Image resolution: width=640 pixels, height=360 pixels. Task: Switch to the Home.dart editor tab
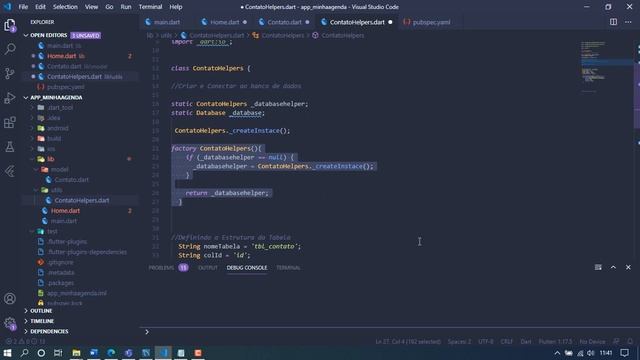coord(224,22)
